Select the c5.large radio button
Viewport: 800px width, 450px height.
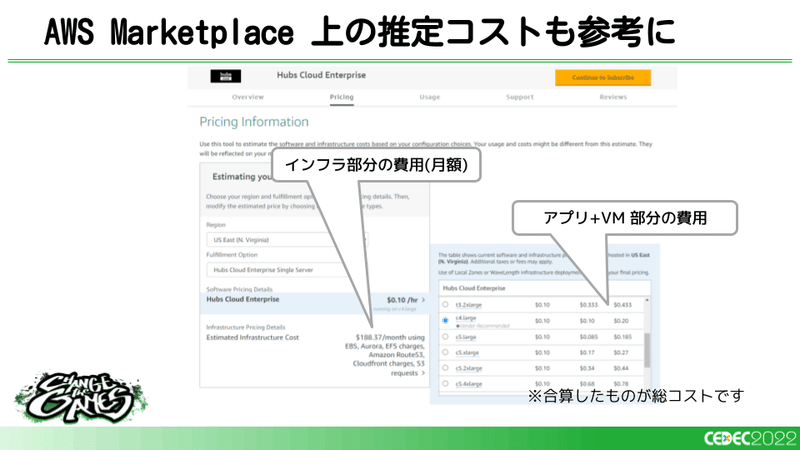445,337
